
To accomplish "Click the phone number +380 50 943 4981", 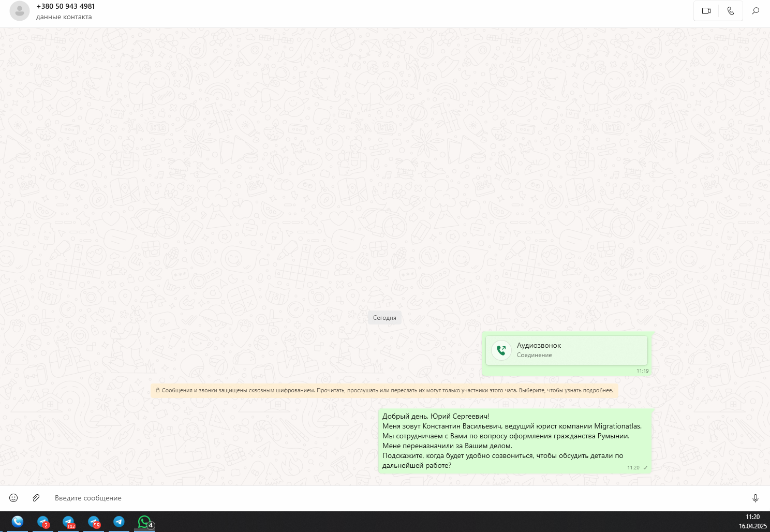I will [x=66, y=7].
